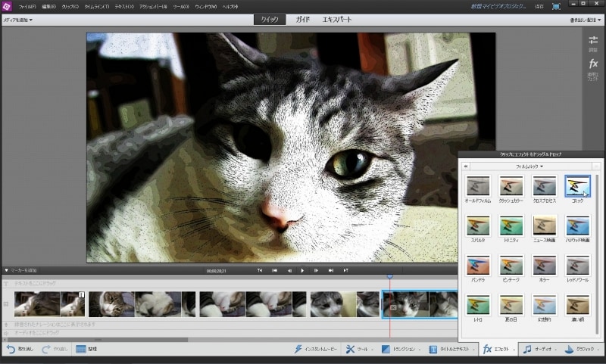
Task: Open the 書き出し・配信 dropdown
Action: pos(584,20)
